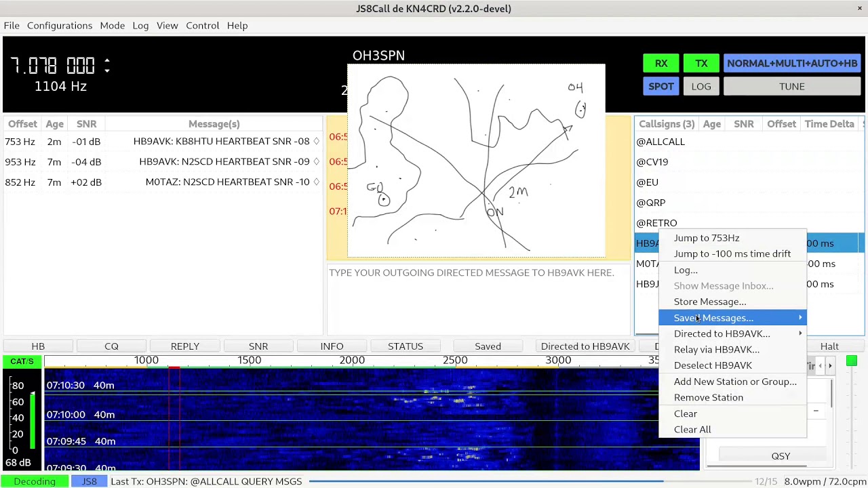Click the CAT/S status indicator

pyautogui.click(x=22, y=361)
